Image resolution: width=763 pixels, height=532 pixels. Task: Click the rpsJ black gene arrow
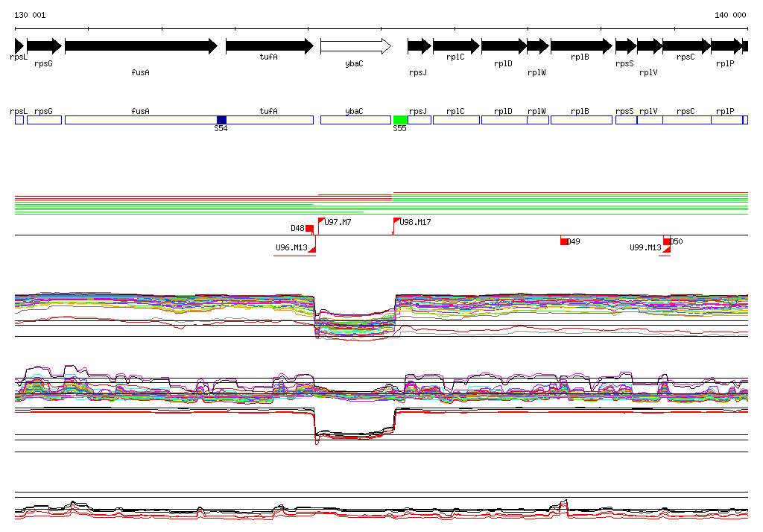click(x=420, y=46)
